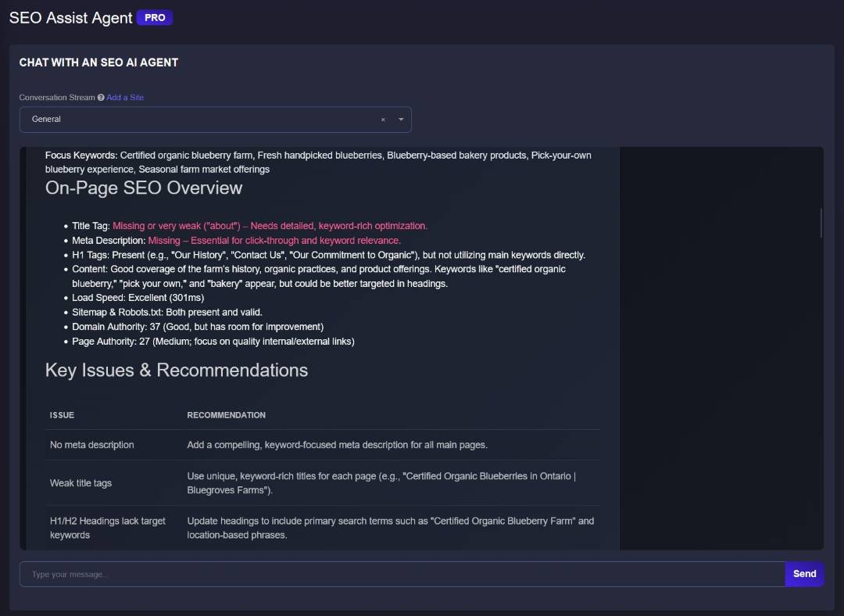Image resolution: width=844 pixels, height=616 pixels.
Task: Open the Conversation Stream dropdown arrow
Action: [x=401, y=120]
